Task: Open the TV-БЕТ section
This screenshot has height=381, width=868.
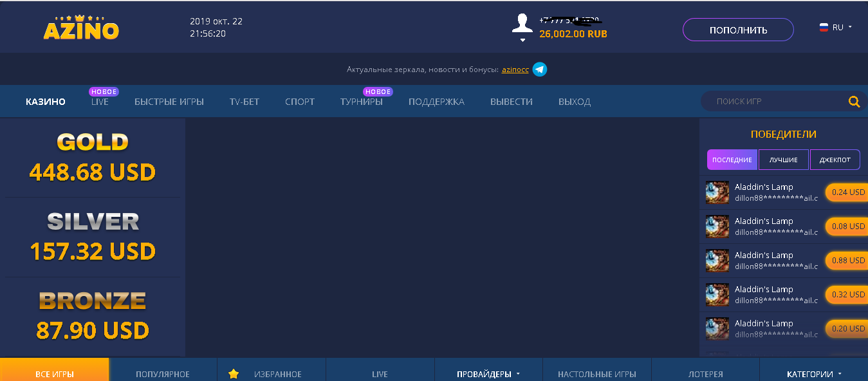Action: pos(245,102)
